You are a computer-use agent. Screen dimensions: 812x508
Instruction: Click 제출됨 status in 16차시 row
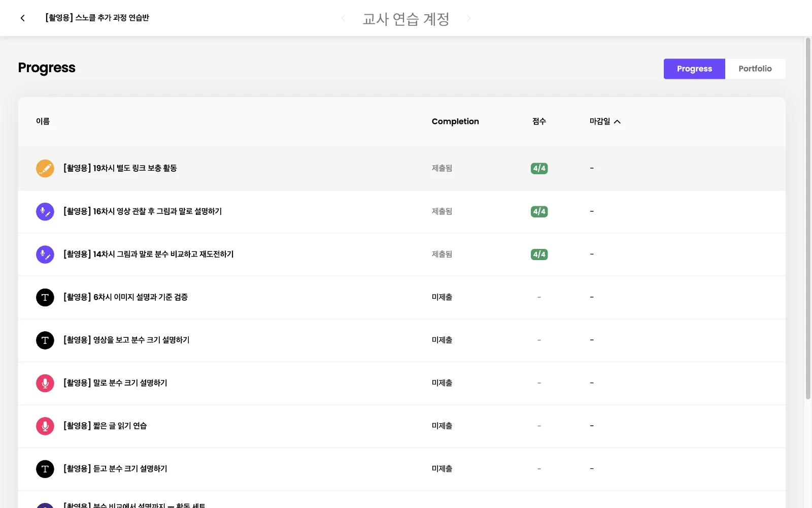pyautogui.click(x=442, y=211)
